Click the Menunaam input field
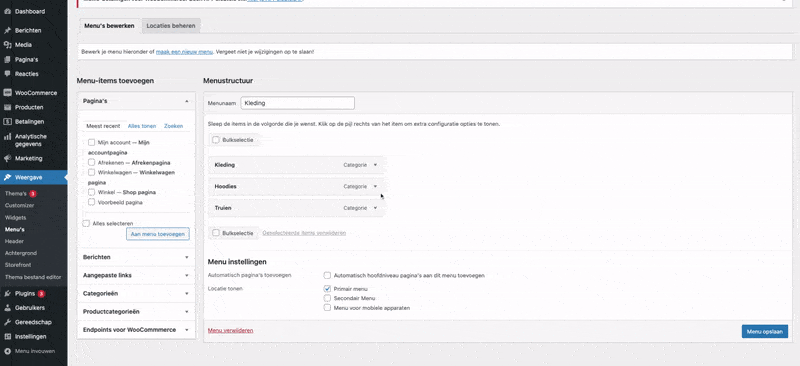Screen dimensions: 800x366 click(x=297, y=103)
